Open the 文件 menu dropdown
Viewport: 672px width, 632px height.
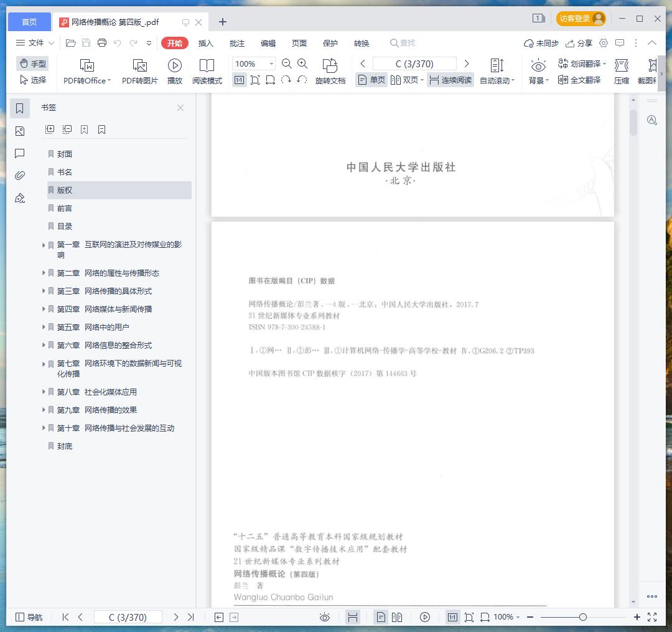(x=35, y=43)
